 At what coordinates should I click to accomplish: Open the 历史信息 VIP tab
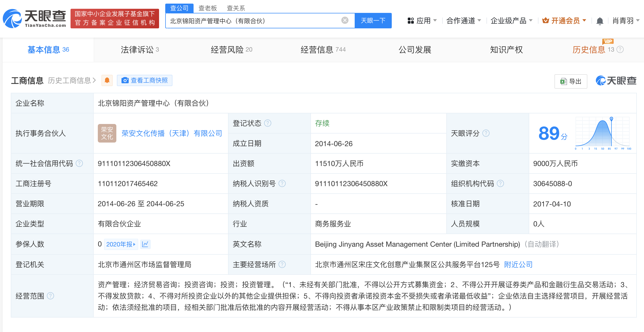click(x=593, y=49)
